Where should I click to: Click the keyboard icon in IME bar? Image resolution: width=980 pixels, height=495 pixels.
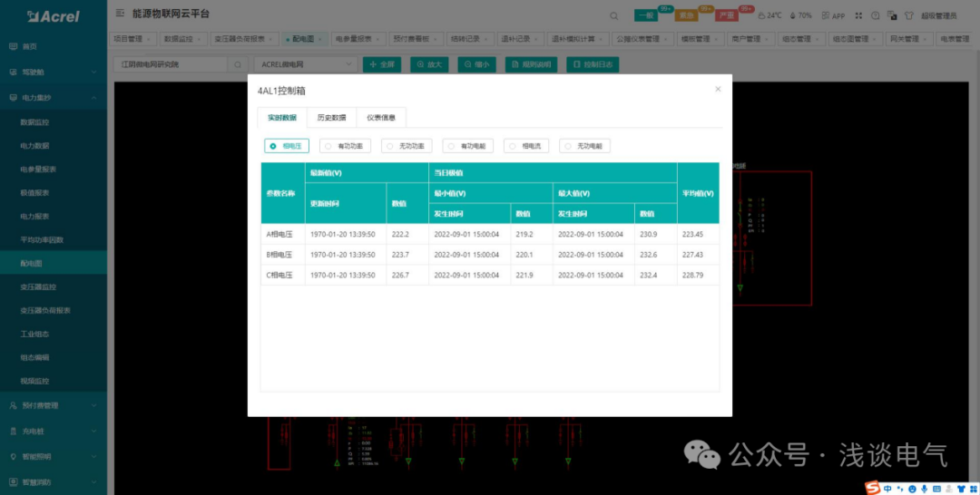(936, 488)
